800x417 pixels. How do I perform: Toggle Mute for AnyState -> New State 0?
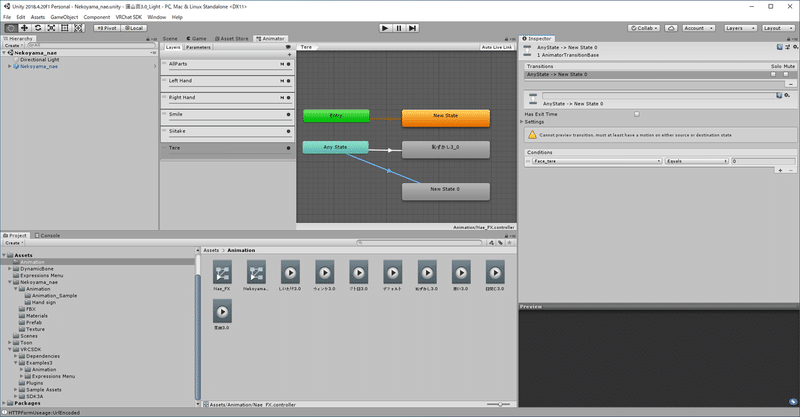pyautogui.click(x=786, y=75)
